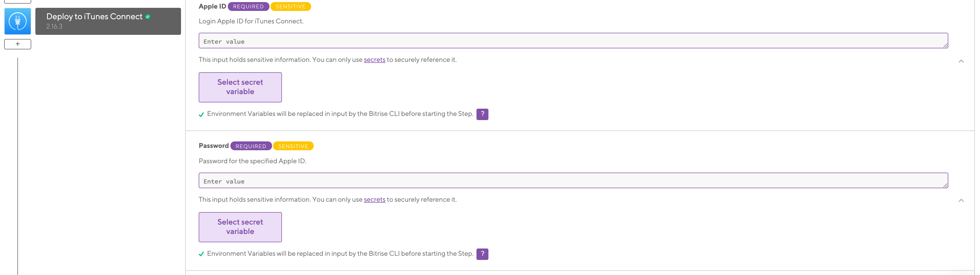
Task: Click green checkmark beside Apple ID Environment Variables note
Action: coord(202,114)
